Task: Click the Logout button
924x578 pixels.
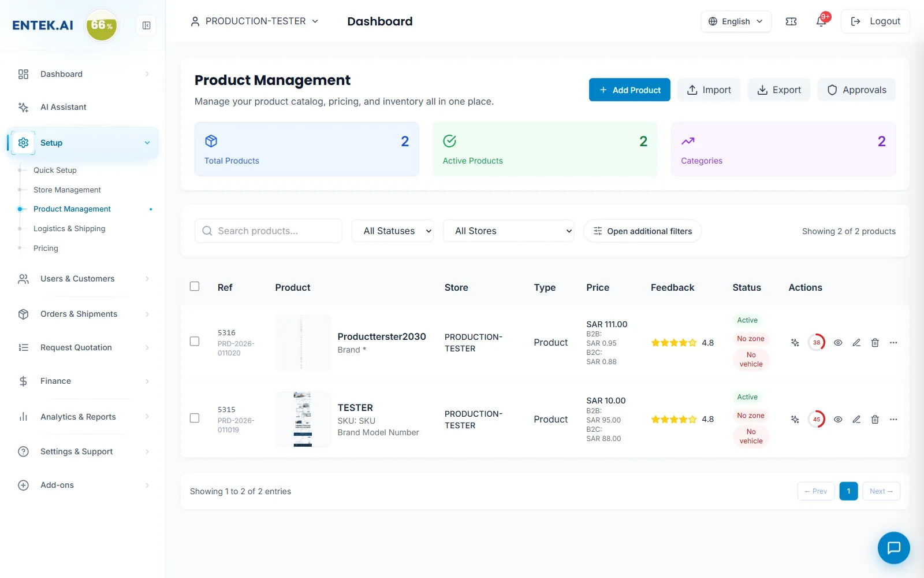Action: tap(875, 21)
